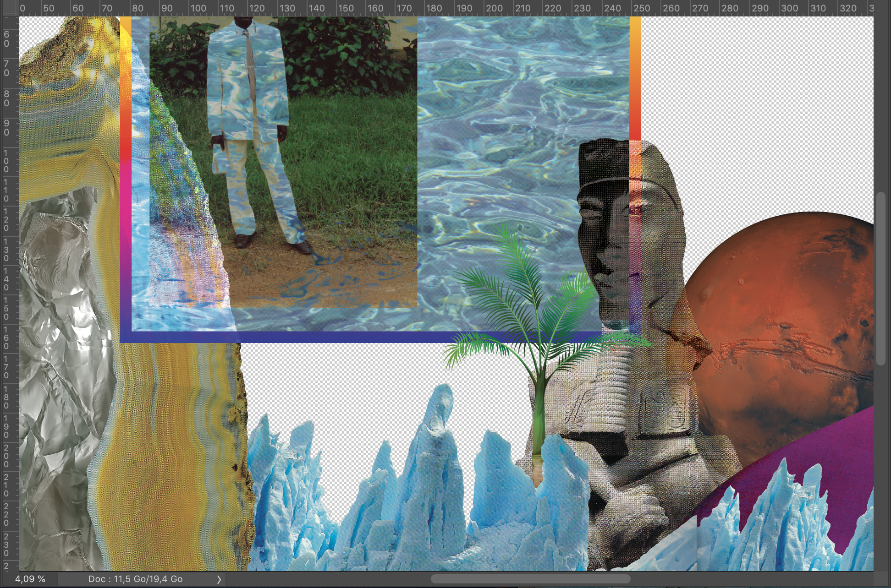Click the 200 mark on horizontal ruler
Screen dimensions: 891x588
pyautogui.click(x=494, y=8)
